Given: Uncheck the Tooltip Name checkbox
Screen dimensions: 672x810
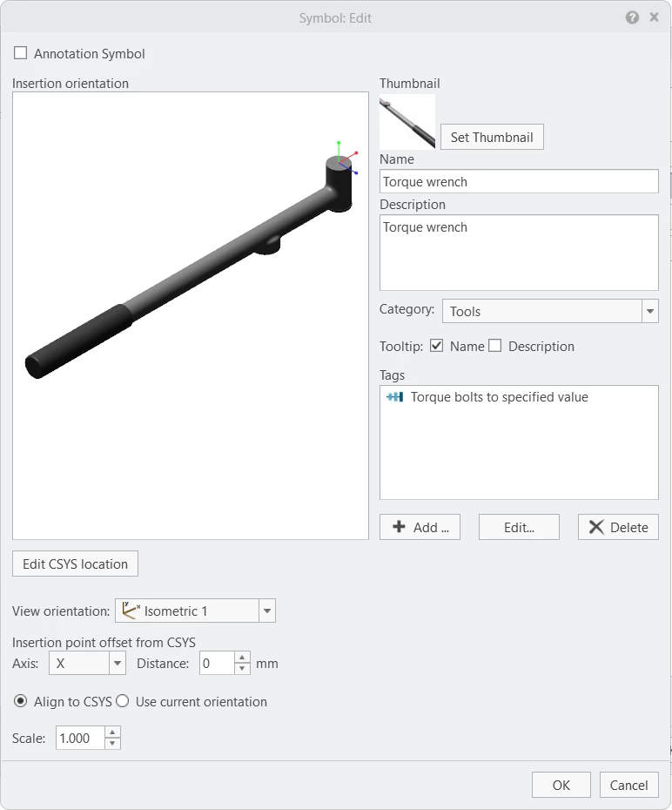Looking at the screenshot, I should tap(436, 346).
